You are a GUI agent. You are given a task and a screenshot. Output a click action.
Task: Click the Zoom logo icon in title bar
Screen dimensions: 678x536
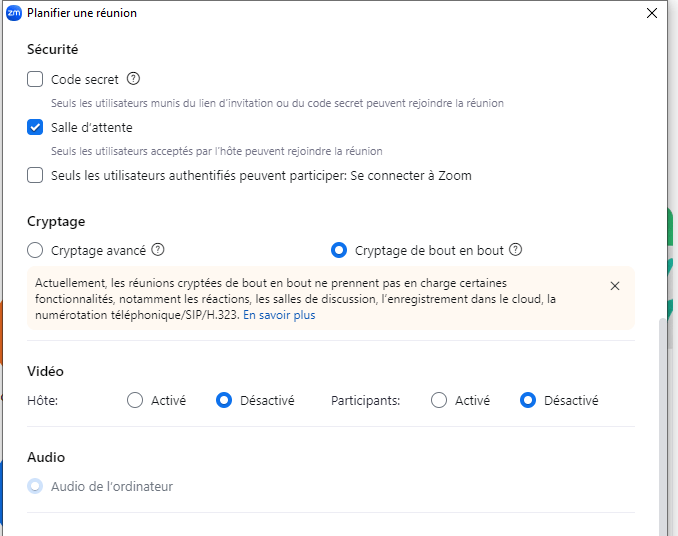(14, 13)
